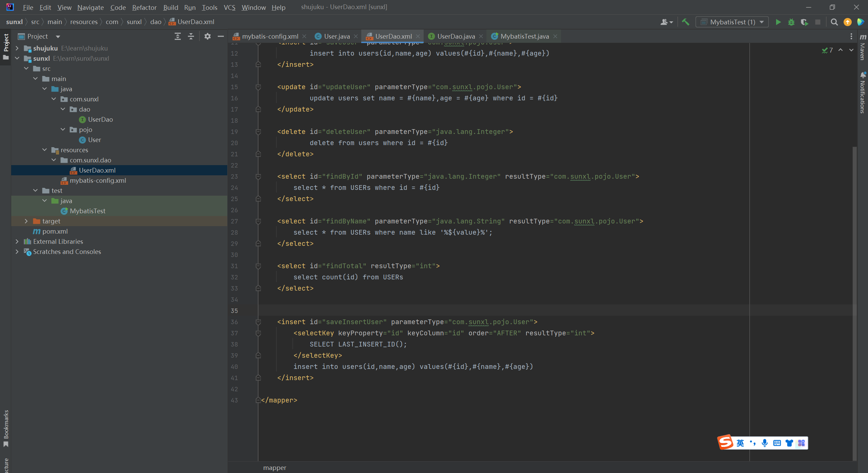Screen dimensions: 868x473
Task: Click the dao breadcrumb in path
Action: point(155,22)
